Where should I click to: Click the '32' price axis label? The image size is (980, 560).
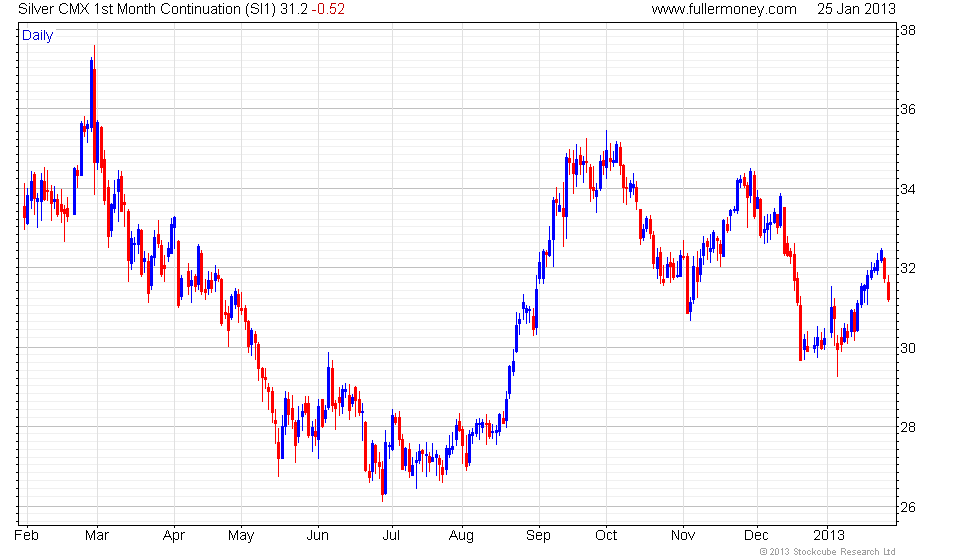[x=908, y=268]
